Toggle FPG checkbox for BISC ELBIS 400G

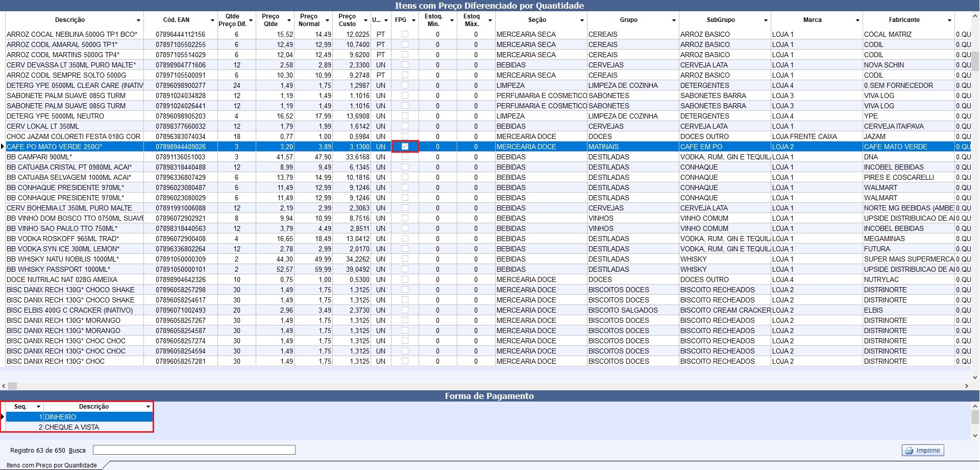click(x=405, y=310)
